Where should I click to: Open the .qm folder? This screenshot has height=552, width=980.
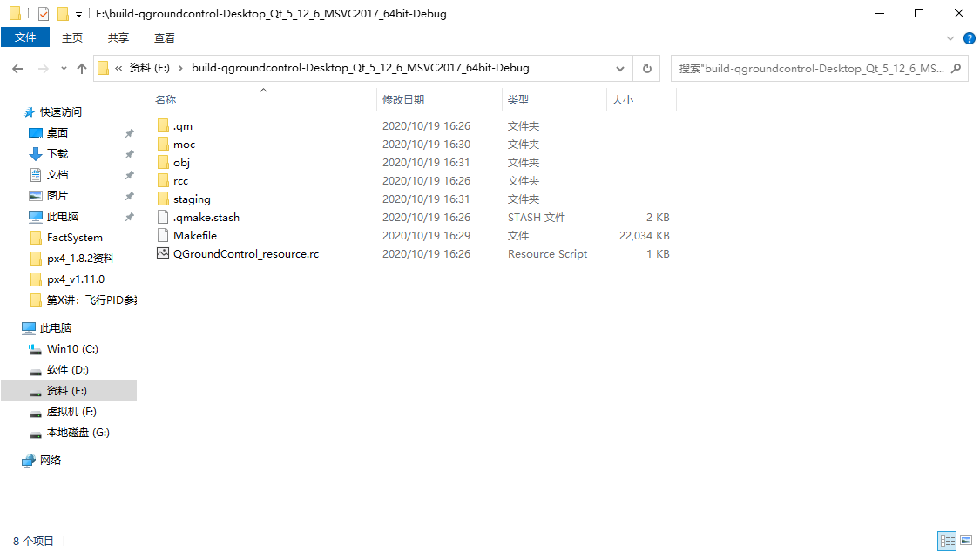pos(181,125)
